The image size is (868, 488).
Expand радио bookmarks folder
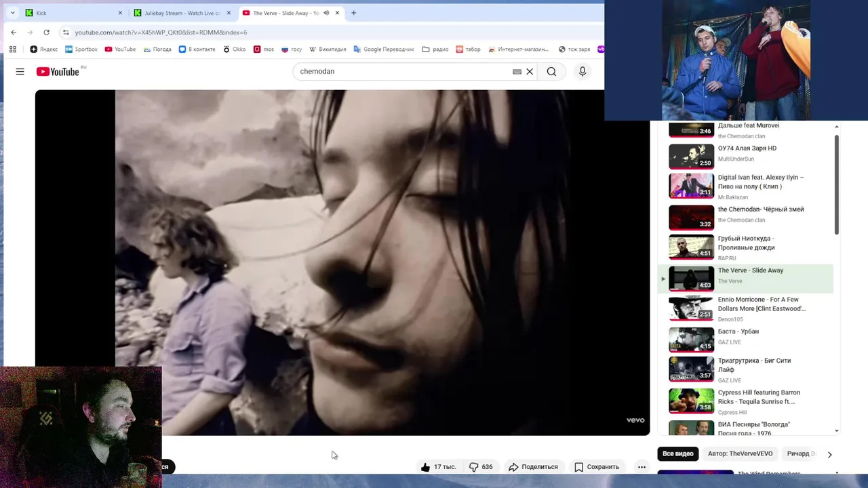tap(435, 49)
